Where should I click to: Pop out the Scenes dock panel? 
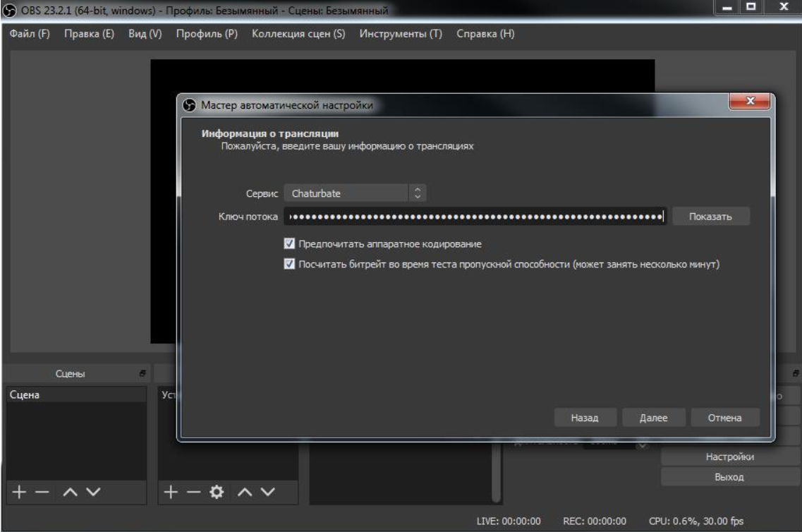pos(142,373)
